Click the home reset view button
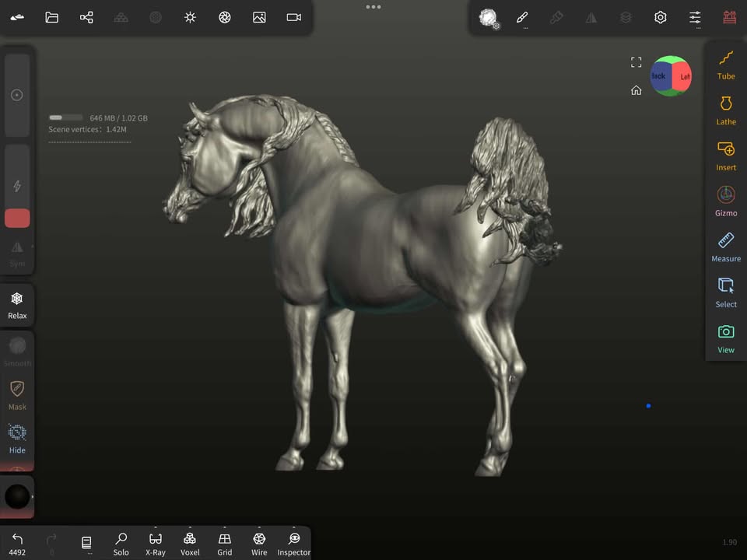 636,90
